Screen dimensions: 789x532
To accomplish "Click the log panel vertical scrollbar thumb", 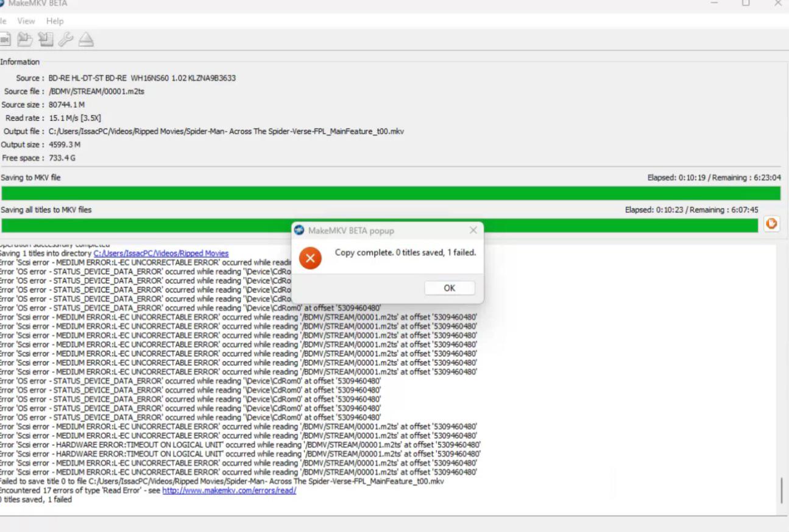I will click(782, 490).
